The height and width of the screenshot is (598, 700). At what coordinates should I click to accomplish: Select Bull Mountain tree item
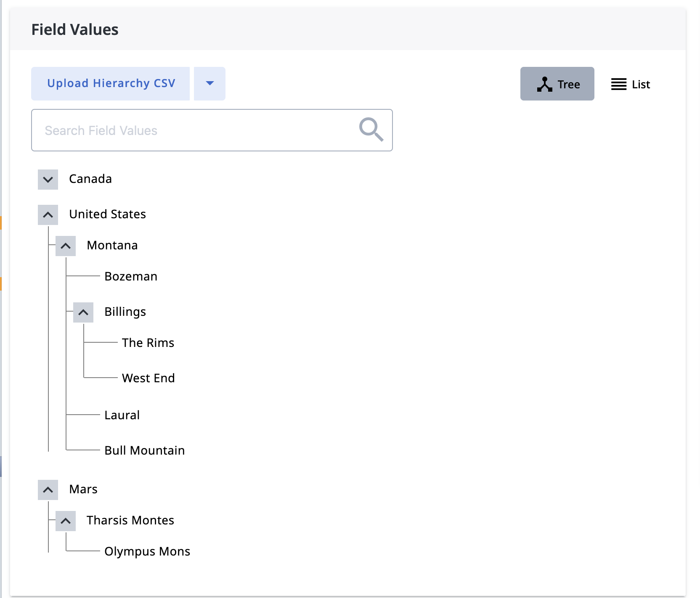tap(145, 450)
